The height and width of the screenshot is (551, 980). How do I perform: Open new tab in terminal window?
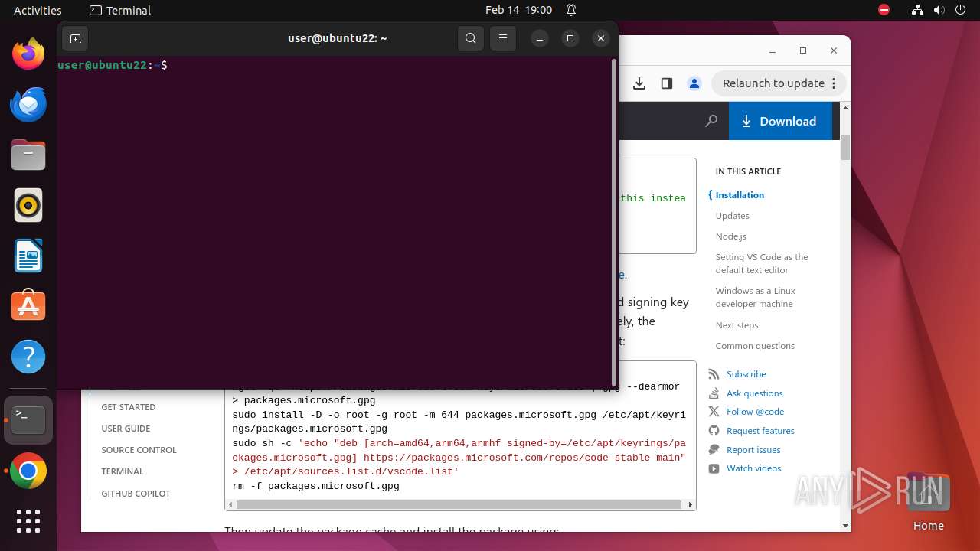[75, 38]
